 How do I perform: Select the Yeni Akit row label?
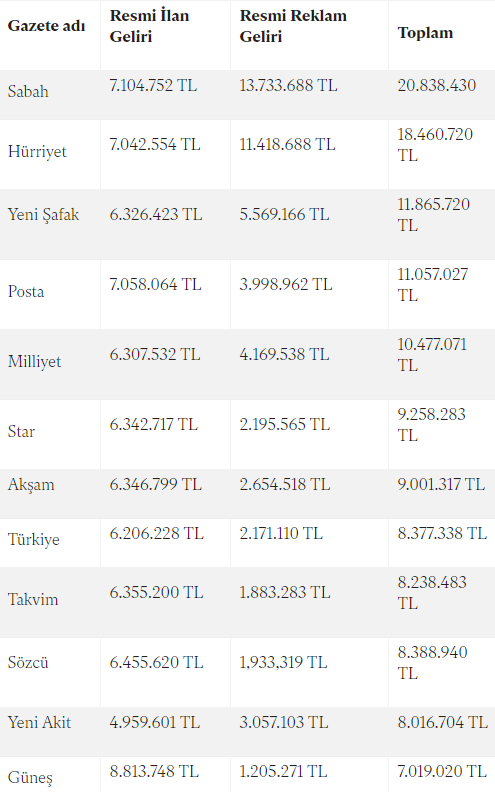[x=39, y=722]
